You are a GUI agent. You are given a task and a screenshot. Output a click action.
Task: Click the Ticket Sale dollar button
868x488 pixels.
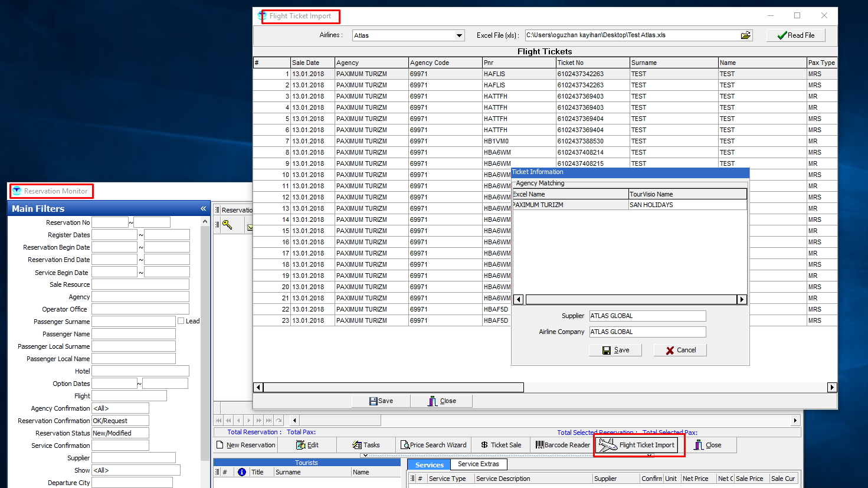coord(501,445)
